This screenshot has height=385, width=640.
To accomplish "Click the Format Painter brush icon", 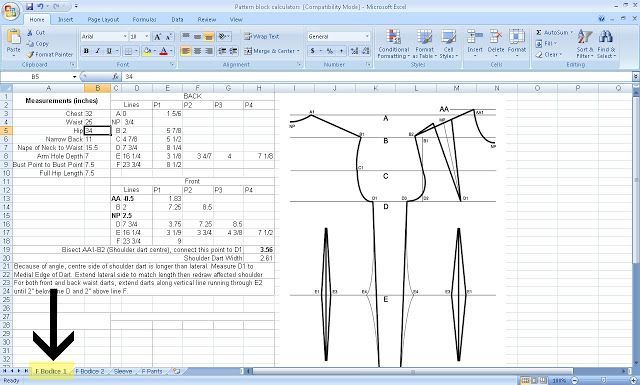I will click(31, 54).
